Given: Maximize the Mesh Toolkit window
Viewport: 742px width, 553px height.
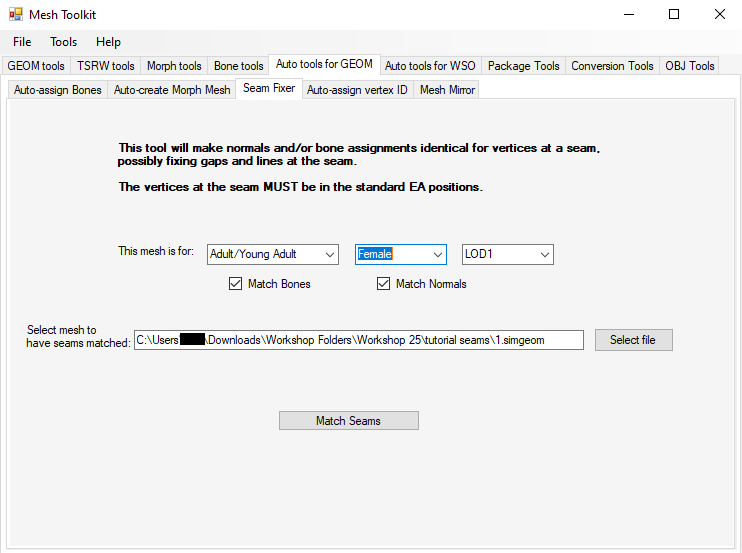Looking at the screenshot, I should click(674, 15).
